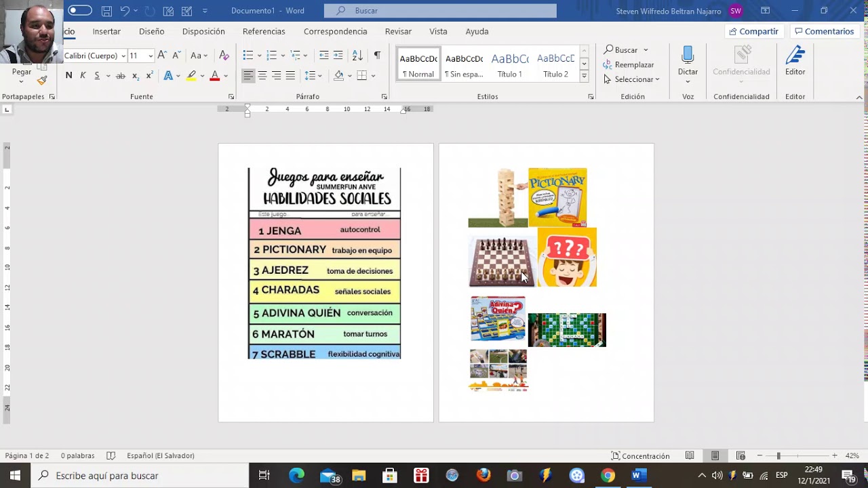The height and width of the screenshot is (488, 868).
Task: Toggle superscript x² formatting
Action: click(x=149, y=75)
